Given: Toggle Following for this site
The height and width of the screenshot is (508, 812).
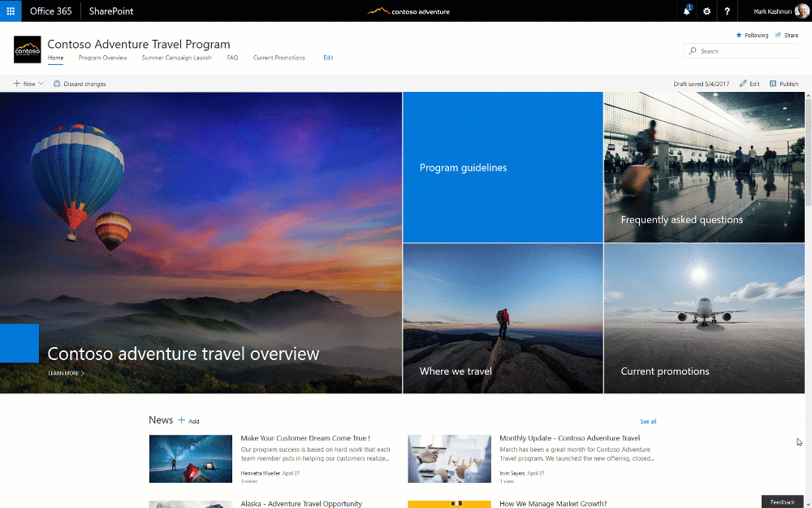Looking at the screenshot, I should [x=751, y=35].
